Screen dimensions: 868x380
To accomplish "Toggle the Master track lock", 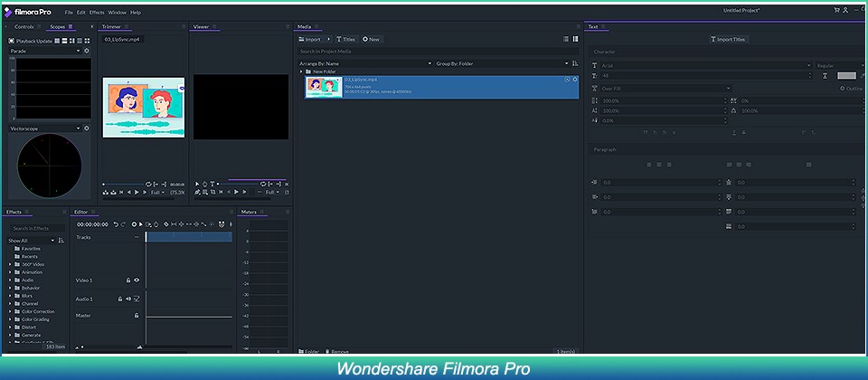I will pyautogui.click(x=137, y=315).
